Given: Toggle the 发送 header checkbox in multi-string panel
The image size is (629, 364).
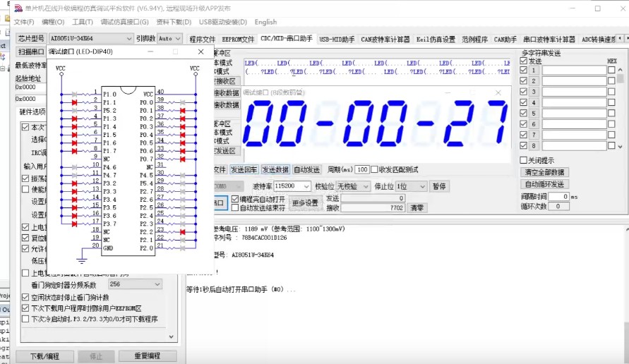Looking at the screenshot, I should [x=524, y=61].
